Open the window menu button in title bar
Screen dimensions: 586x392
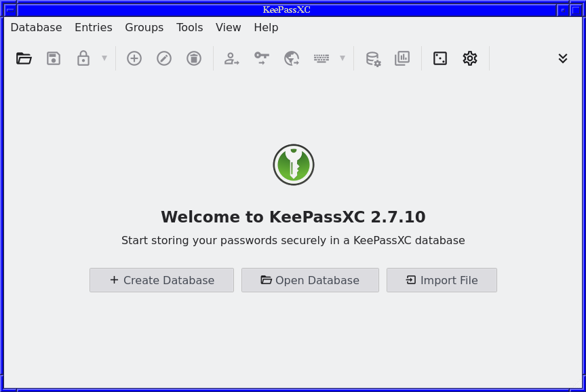pyautogui.click(x=10, y=10)
